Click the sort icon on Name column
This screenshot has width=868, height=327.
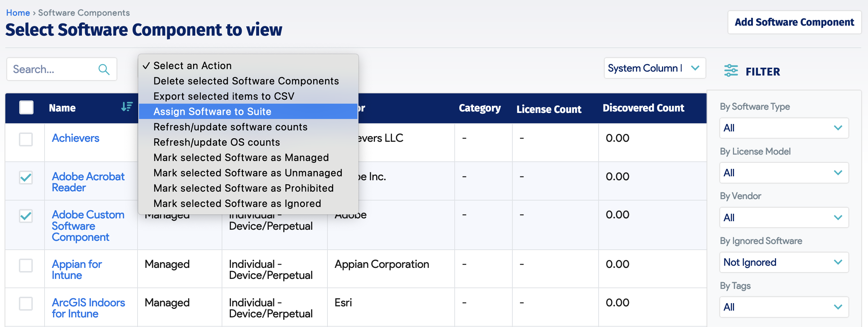coord(126,107)
